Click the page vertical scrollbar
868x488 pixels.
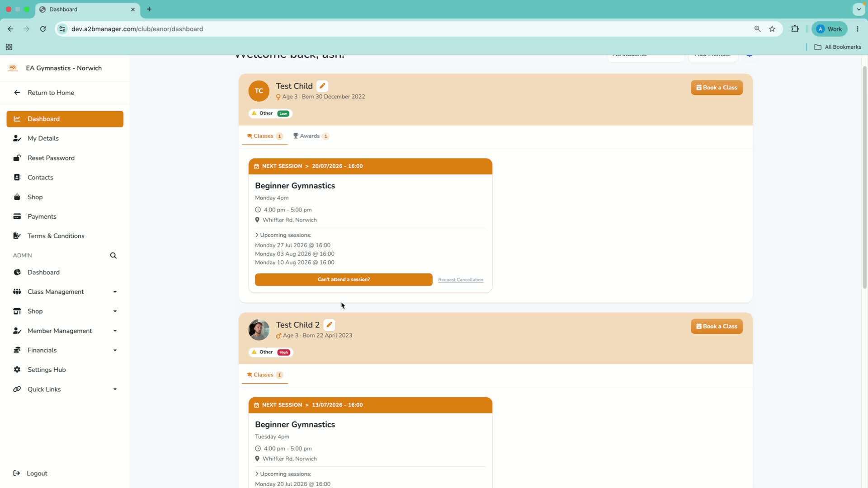tap(864, 177)
